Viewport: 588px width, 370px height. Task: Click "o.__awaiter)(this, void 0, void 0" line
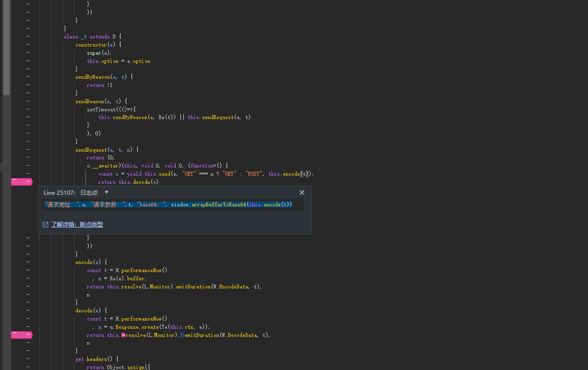point(157,166)
